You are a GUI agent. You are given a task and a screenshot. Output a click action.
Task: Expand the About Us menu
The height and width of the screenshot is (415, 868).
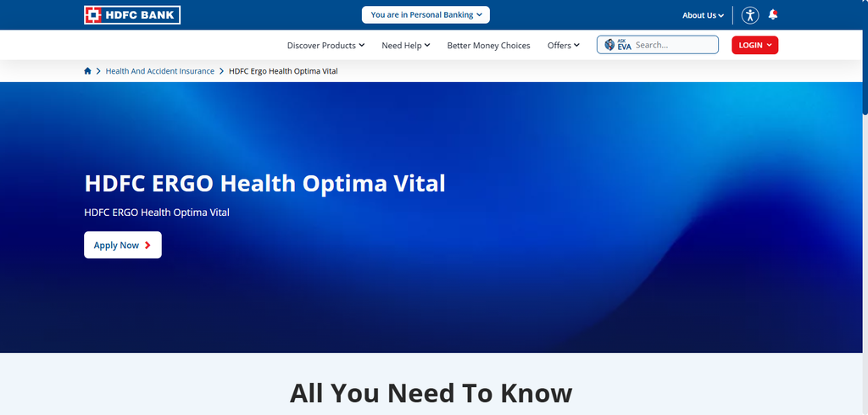click(703, 15)
